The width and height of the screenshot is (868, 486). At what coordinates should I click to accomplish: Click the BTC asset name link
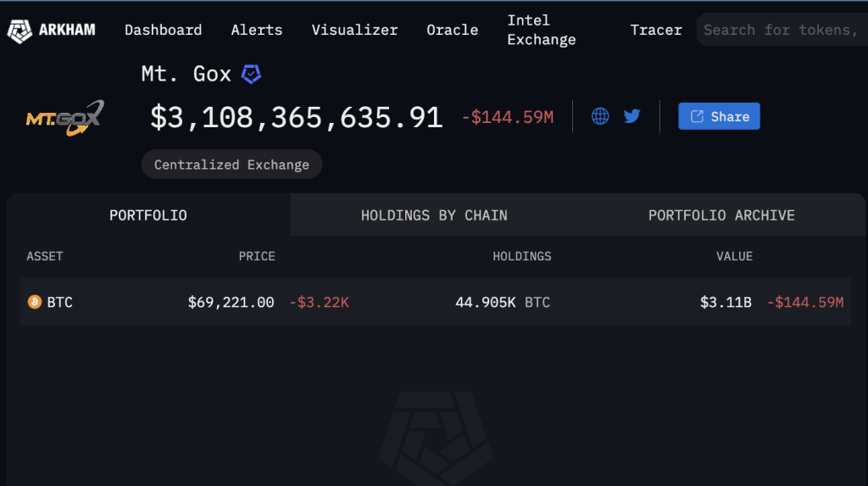[x=59, y=302]
